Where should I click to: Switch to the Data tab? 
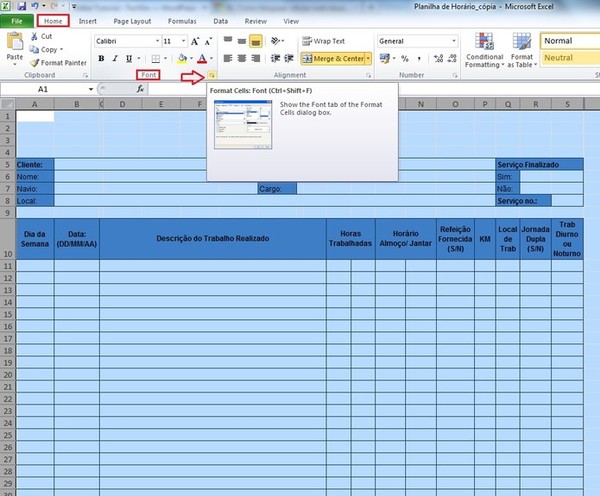click(x=220, y=21)
